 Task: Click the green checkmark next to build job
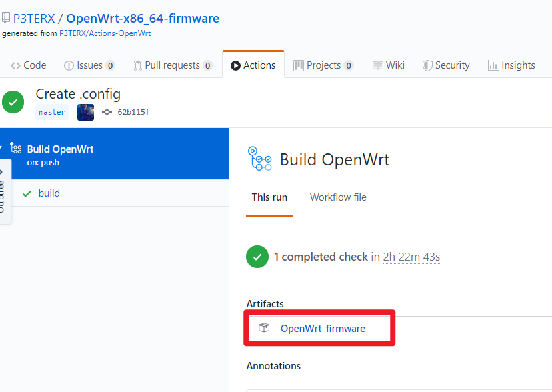(x=27, y=193)
